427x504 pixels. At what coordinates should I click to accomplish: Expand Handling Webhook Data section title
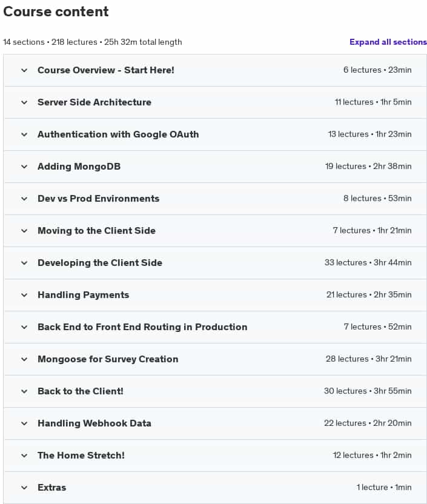coord(94,423)
